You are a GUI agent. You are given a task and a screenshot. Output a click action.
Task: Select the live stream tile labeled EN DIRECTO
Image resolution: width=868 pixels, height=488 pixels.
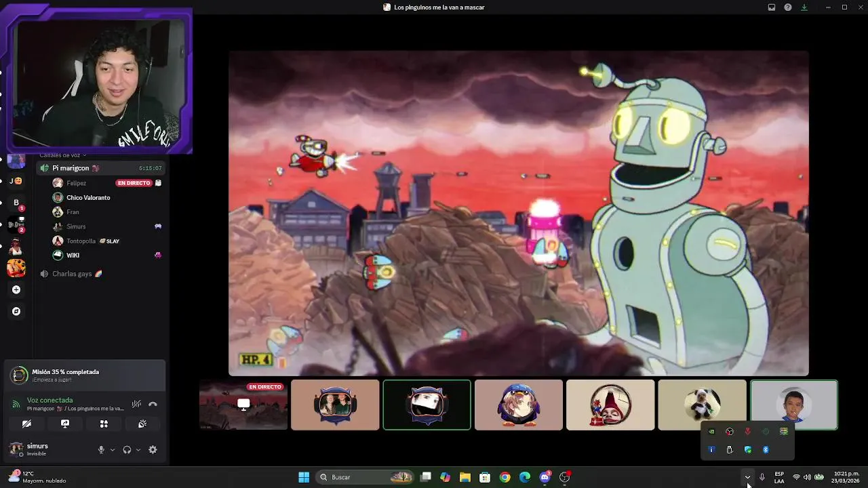pos(243,405)
